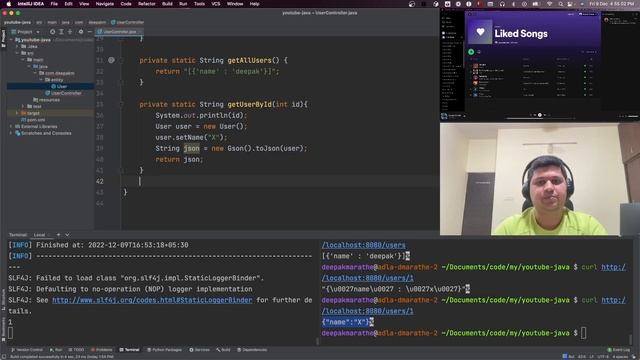Click the green play button in Spotify
Image resolution: width=640 pixels, height=360 pixels.
click(471, 52)
